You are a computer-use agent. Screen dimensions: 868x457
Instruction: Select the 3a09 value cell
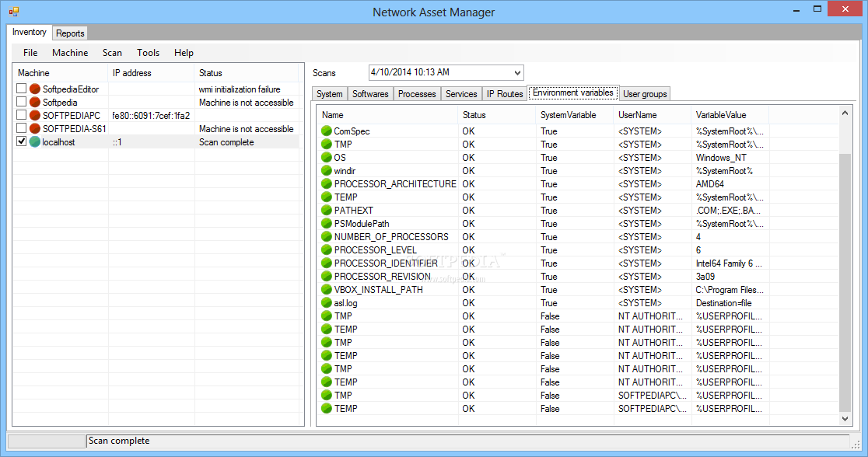pyautogui.click(x=705, y=277)
